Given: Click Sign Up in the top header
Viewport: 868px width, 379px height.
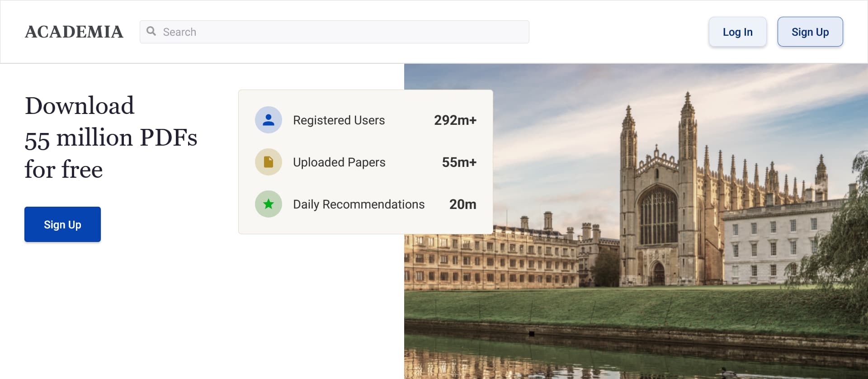Looking at the screenshot, I should point(810,32).
